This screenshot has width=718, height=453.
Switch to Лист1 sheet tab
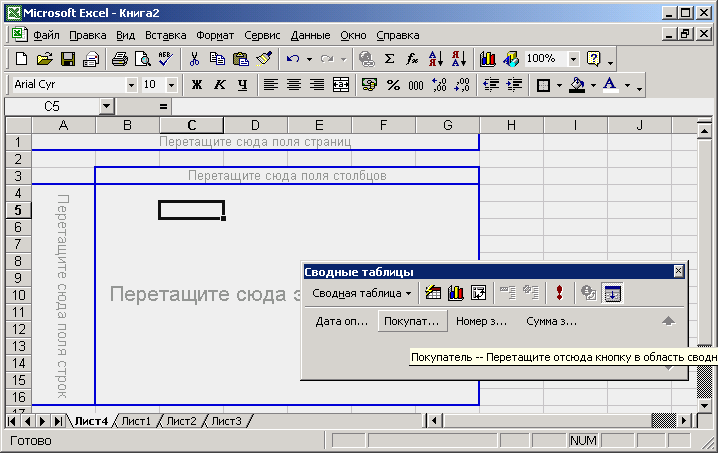click(x=136, y=421)
